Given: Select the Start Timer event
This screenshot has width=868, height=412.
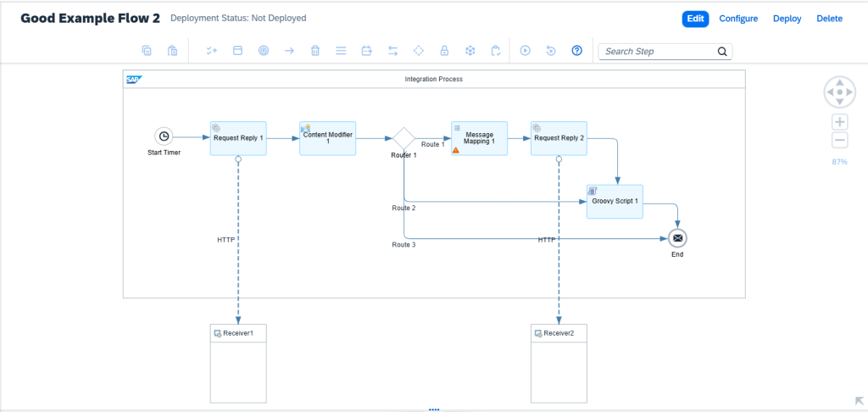Looking at the screenshot, I should [x=164, y=136].
